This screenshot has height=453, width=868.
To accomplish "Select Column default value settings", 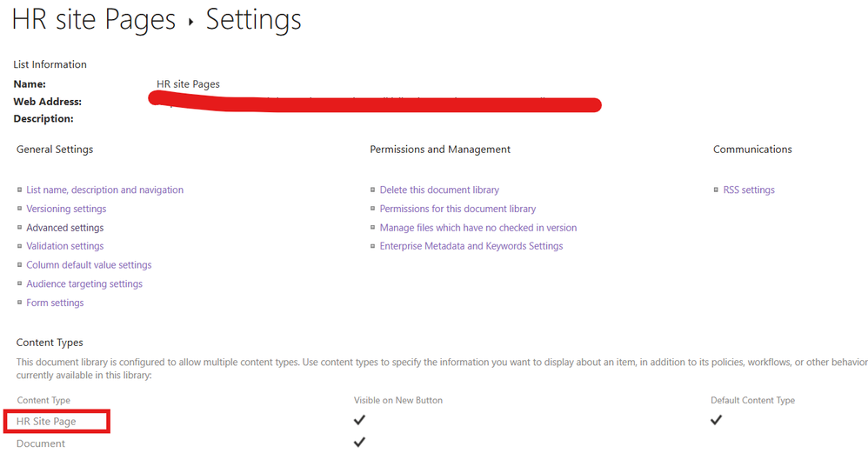I will click(x=89, y=265).
